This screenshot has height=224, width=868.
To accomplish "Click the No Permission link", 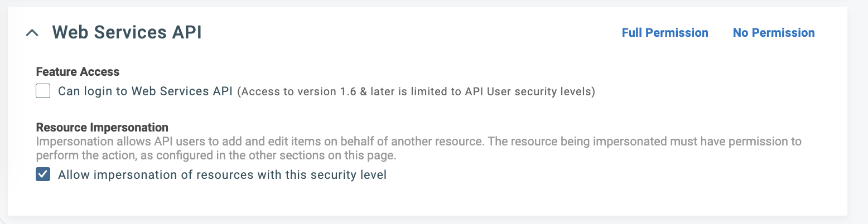I will point(774,33).
